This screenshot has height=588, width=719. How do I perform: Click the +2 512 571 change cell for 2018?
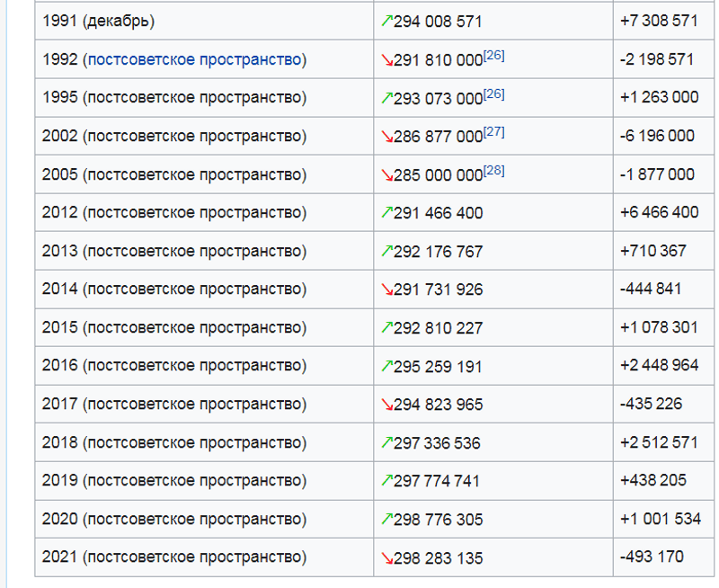pos(659,442)
